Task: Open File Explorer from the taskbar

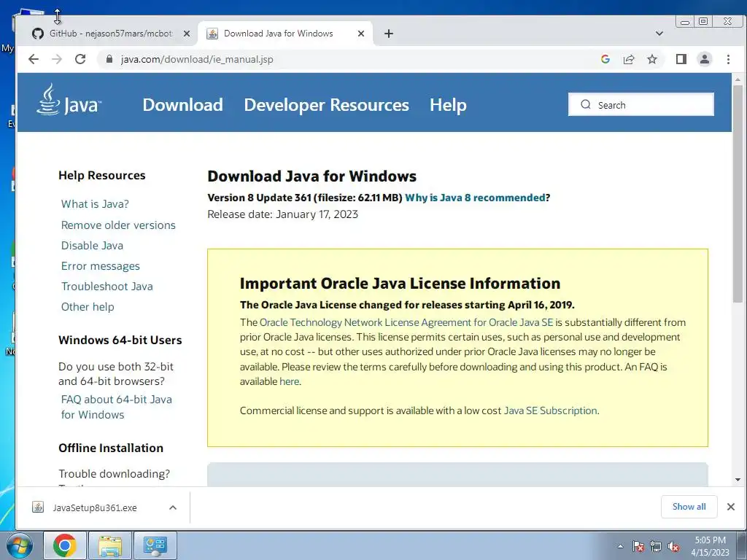Action: [x=110, y=545]
